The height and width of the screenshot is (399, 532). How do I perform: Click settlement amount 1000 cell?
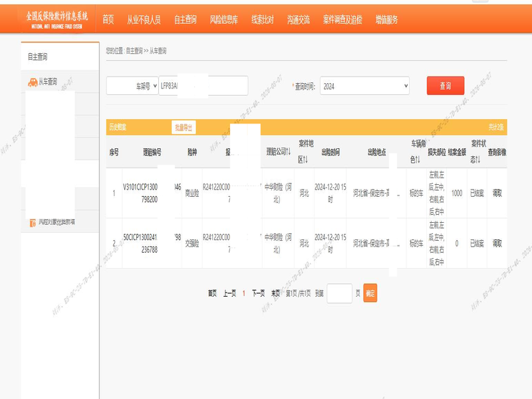pyautogui.click(x=457, y=193)
